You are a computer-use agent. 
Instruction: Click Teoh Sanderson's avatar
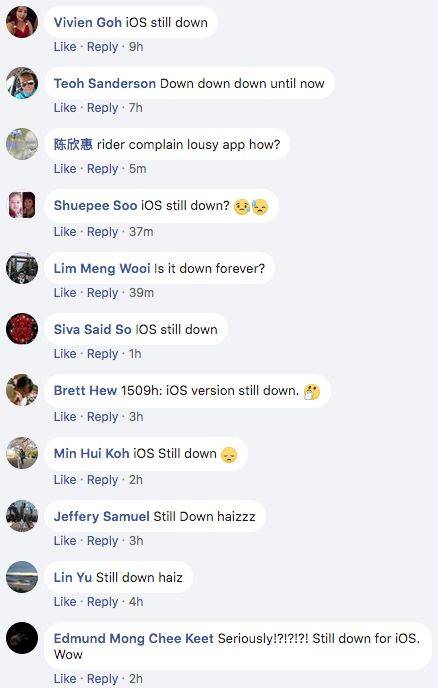click(22, 83)
